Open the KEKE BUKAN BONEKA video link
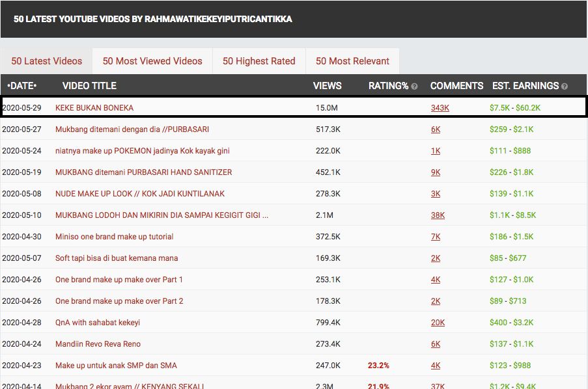588x389 pixels. (x=94, y=108)
